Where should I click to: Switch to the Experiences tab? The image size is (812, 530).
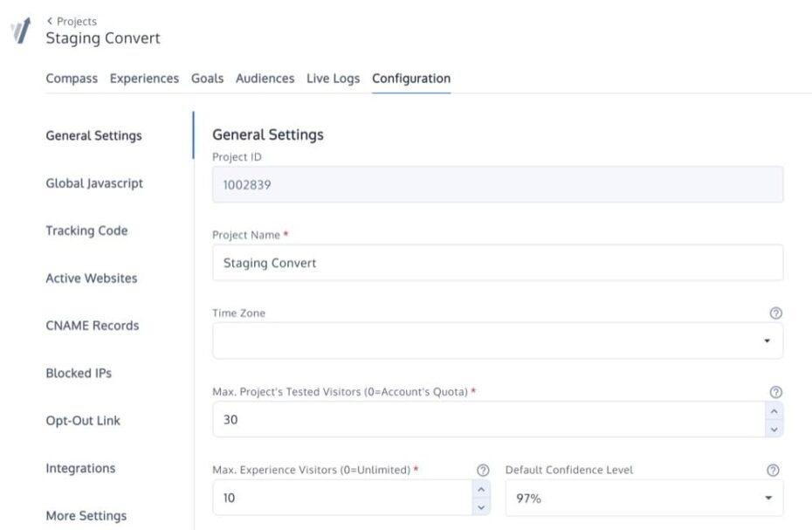point(144,79)
